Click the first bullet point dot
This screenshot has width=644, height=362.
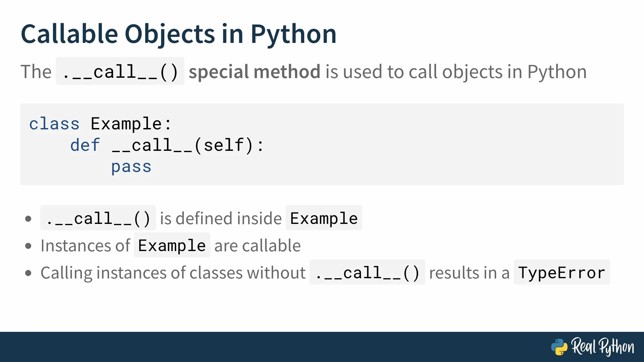28,219
